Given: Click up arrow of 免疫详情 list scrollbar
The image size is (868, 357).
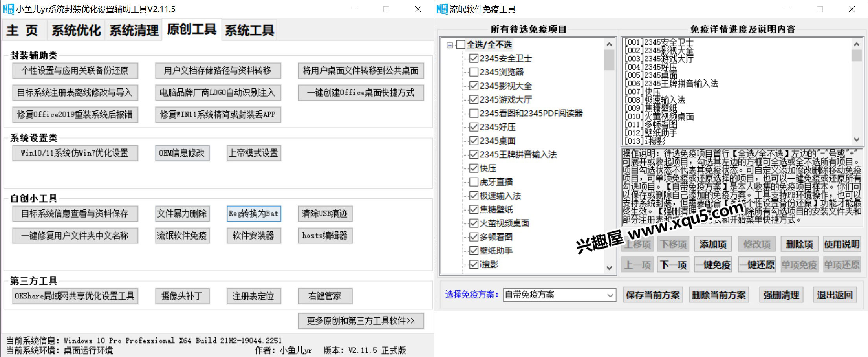Looking at the screenshot, I should [857, 44].
